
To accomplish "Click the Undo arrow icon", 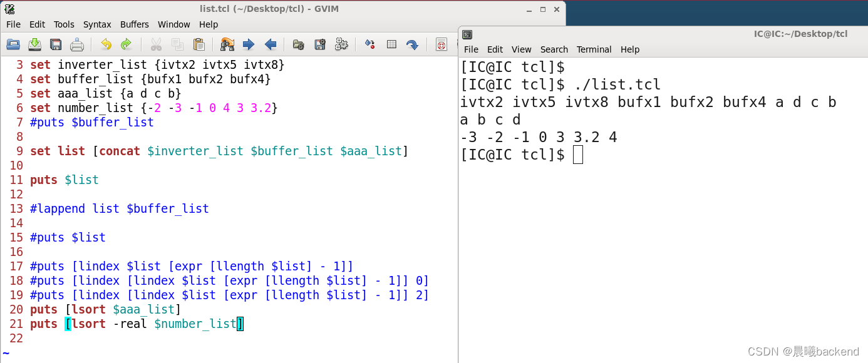I will 106,44.
